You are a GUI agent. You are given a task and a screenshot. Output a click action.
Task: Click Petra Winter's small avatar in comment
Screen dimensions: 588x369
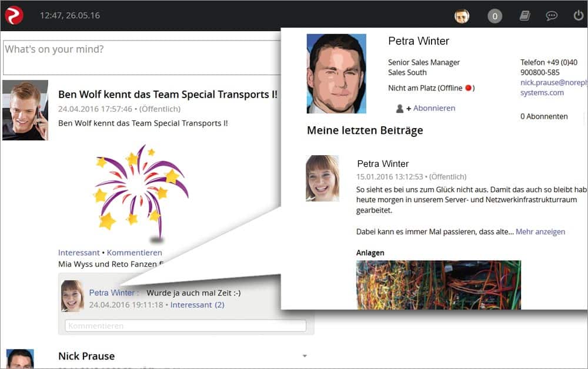pyautogui.click(x=72, y=296)
